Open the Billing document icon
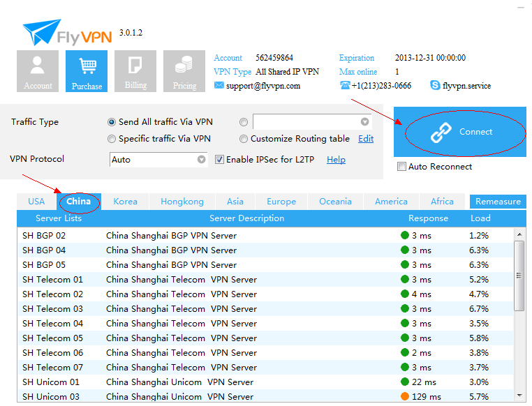 point(135,71)
